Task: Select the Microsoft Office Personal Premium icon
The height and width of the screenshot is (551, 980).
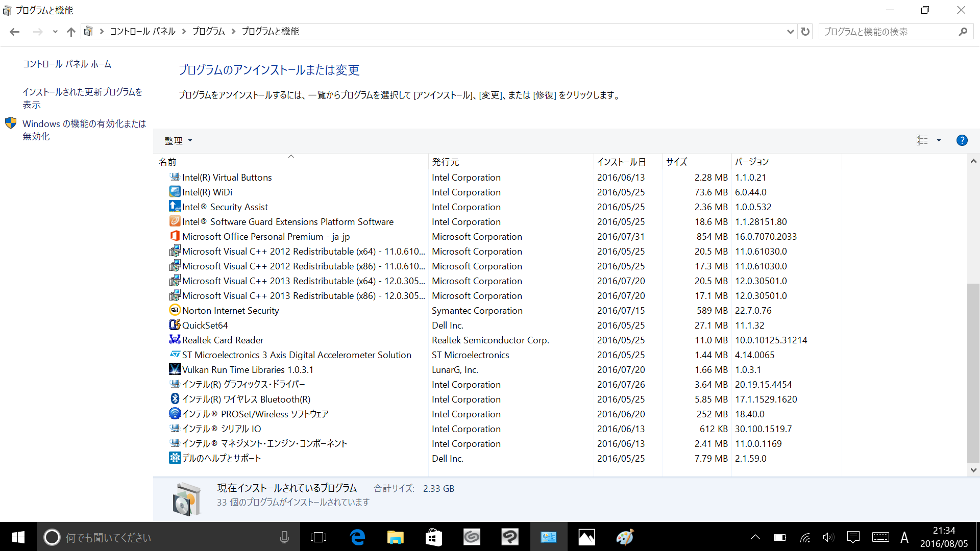Action: click(x=175, y=236)
